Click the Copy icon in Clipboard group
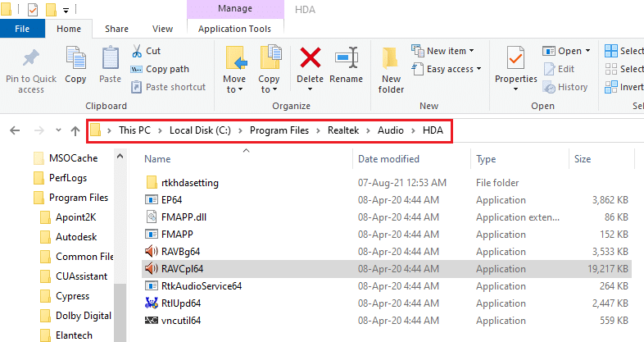The width and height of the screenshot is (644, 342). [x=75, y=59]
